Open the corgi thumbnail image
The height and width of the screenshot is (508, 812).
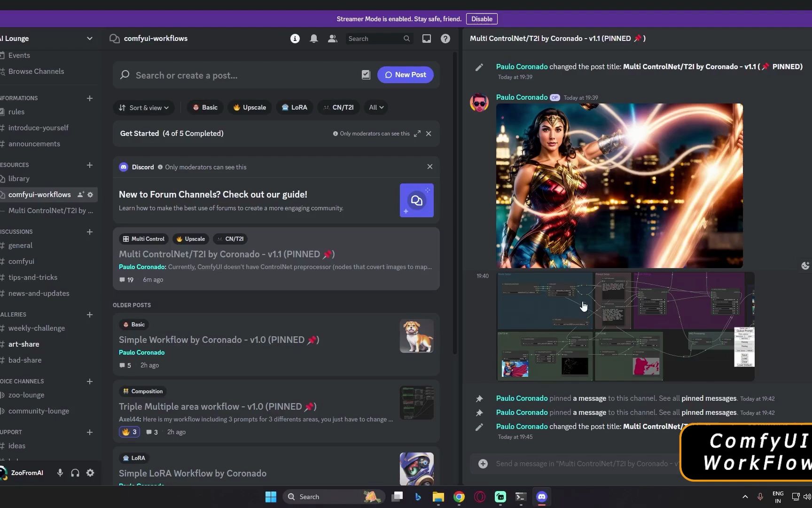[x=416, y=336]
